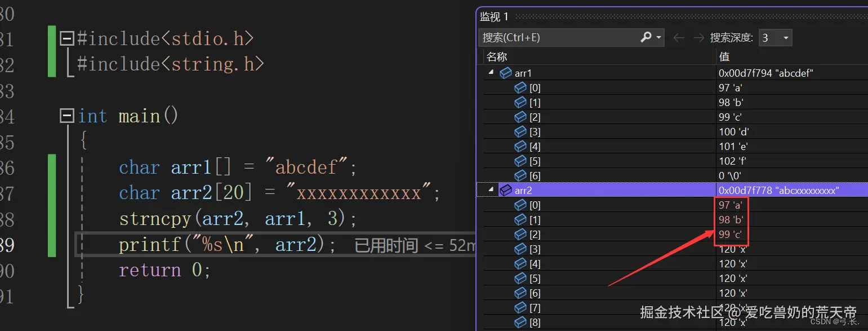Select the cube icon next to arr1 variable
868x331 pixels.
click(505, 73)
